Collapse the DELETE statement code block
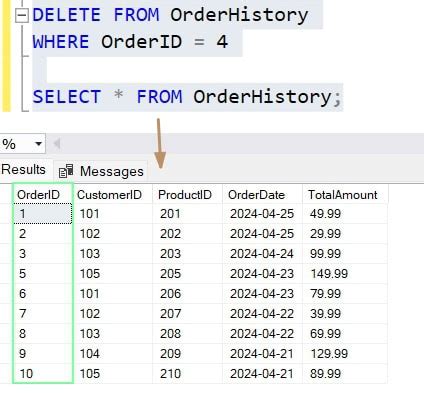This screenshot has height=393, width=424. click(22, 16)
